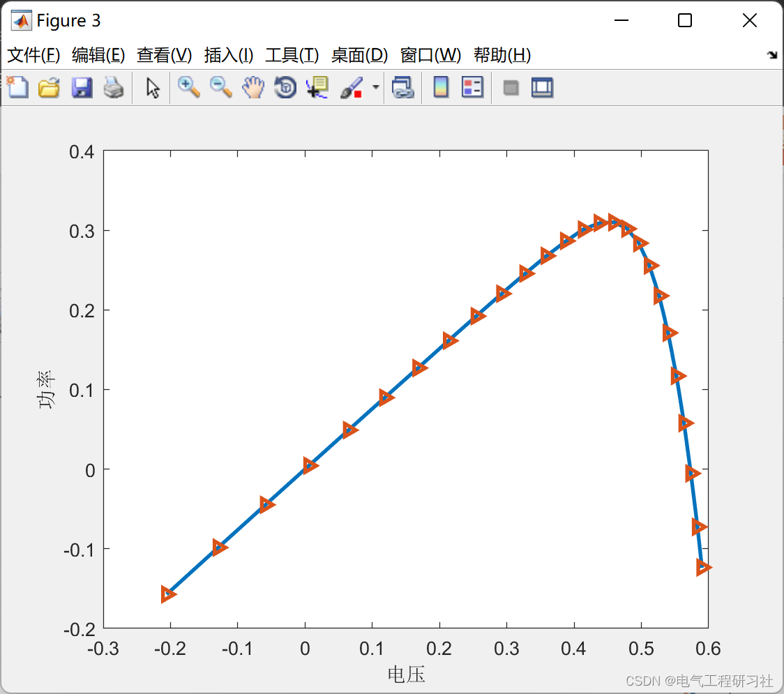Open the 工具(T) dropdown menu
The height and width of the screenshot is (694, 784).
(x=292, y=55)
